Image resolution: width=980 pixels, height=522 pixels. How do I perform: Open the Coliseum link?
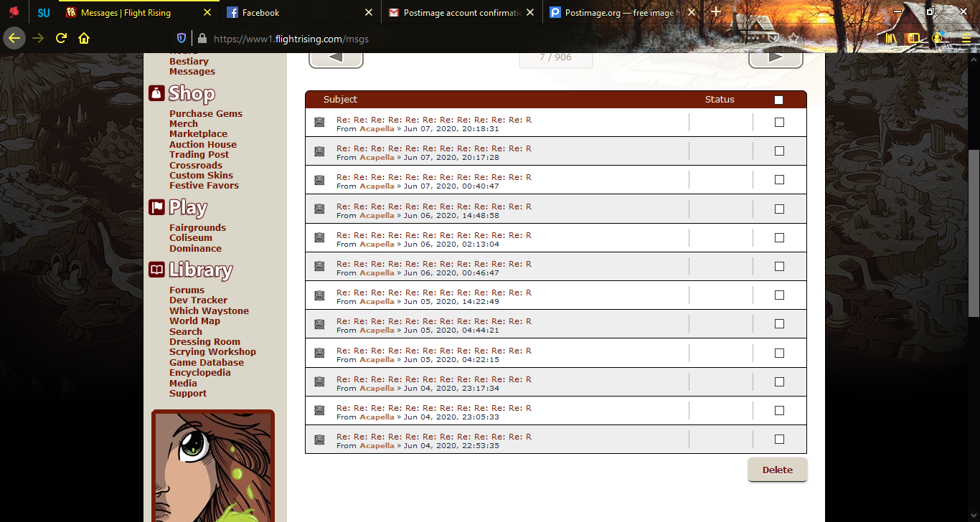tap(191, 238)
